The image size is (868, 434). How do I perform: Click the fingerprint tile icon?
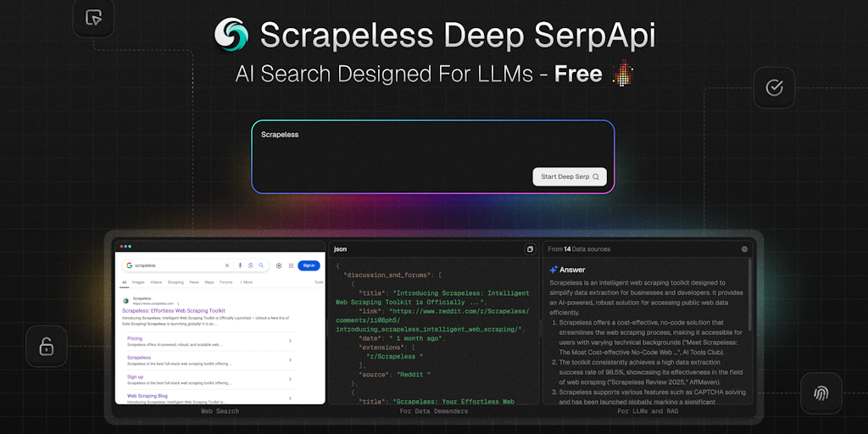(821, 393)
